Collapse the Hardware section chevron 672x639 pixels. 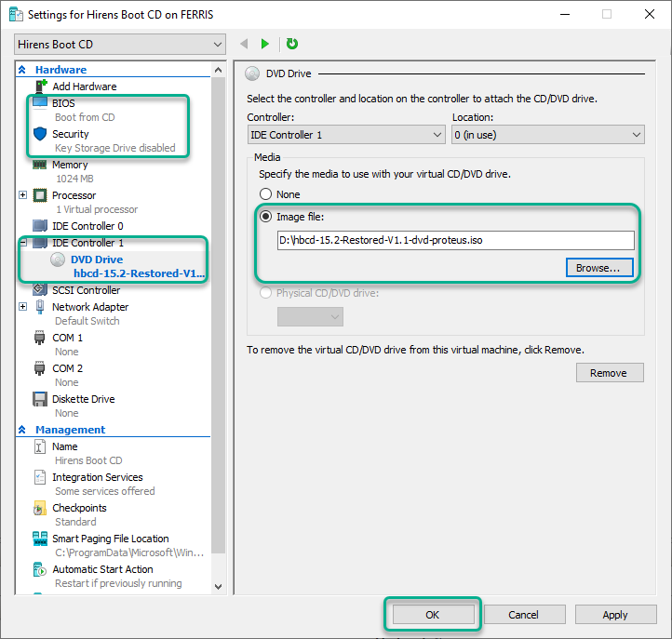coord(22,70)
